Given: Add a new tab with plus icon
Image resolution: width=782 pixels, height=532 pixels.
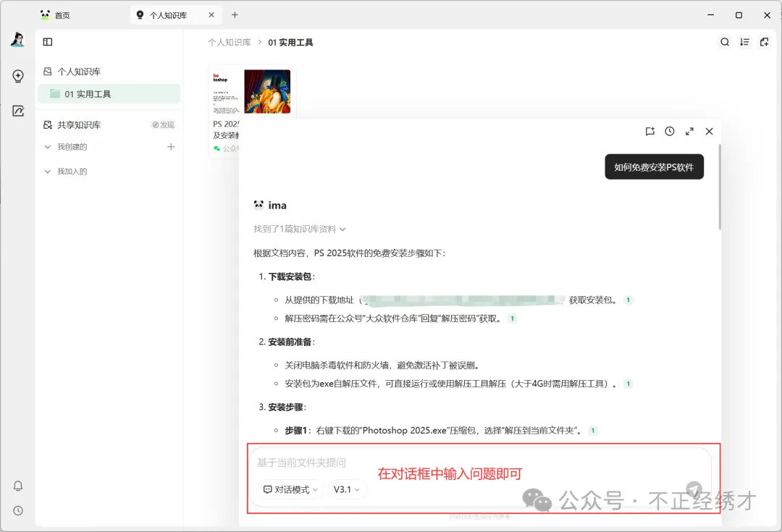Looking at the screenshot, I should pyautogui.click(x=235, y=15).
